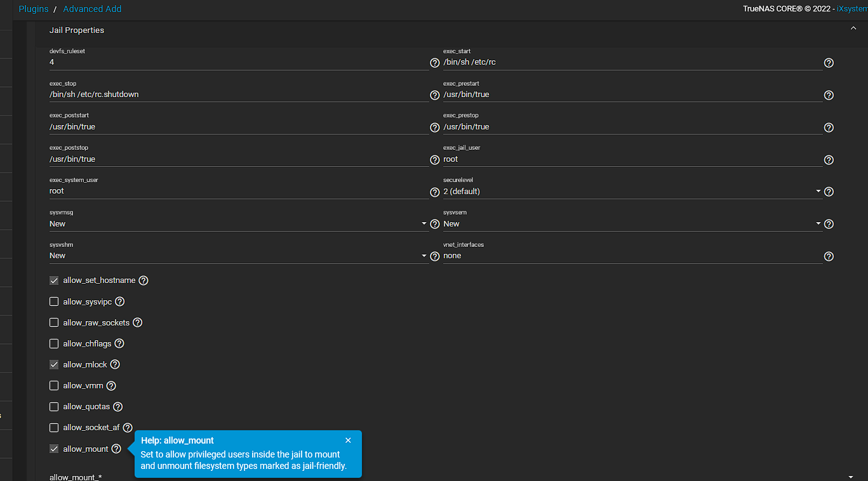Close the allow_mount help popup
Image resolution: width=868 pixels, height=481 pixels.
tap(348, 440)
